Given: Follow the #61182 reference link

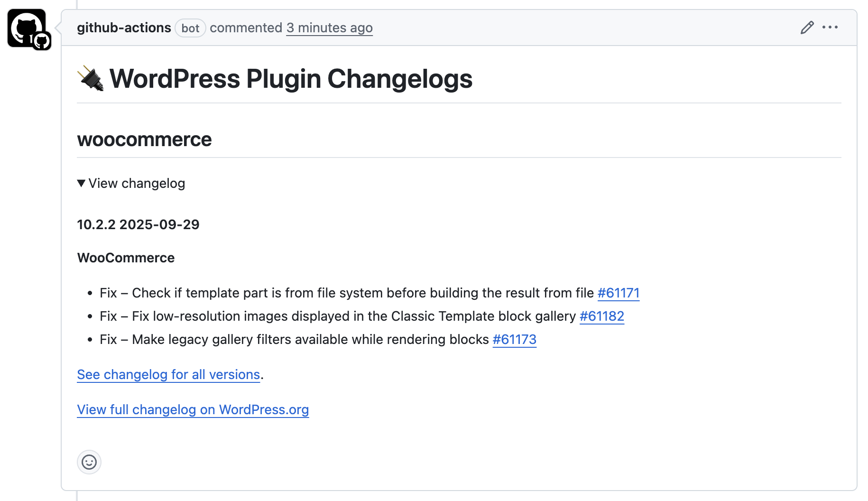Looking at the screenshot, I should [x=601, y=316].
